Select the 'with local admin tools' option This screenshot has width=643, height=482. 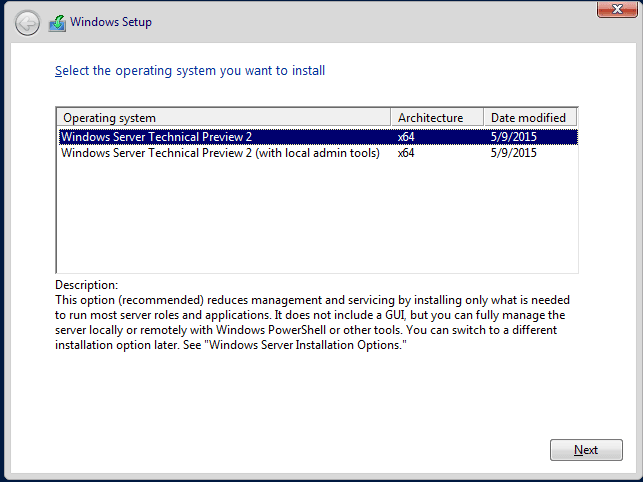318,153
